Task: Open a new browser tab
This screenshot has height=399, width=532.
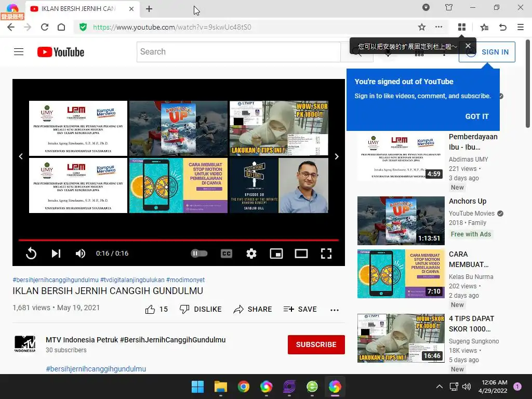Action: tap(149, 9)
